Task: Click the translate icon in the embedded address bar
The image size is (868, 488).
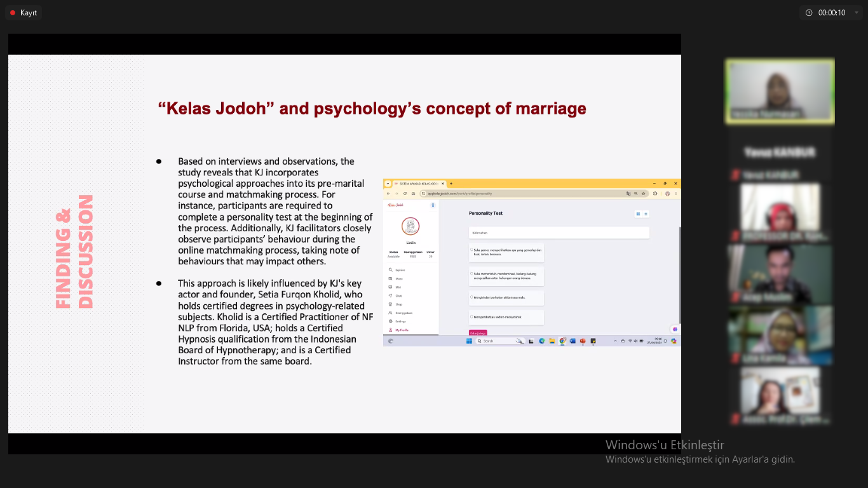Action: (x=628, y=194)
